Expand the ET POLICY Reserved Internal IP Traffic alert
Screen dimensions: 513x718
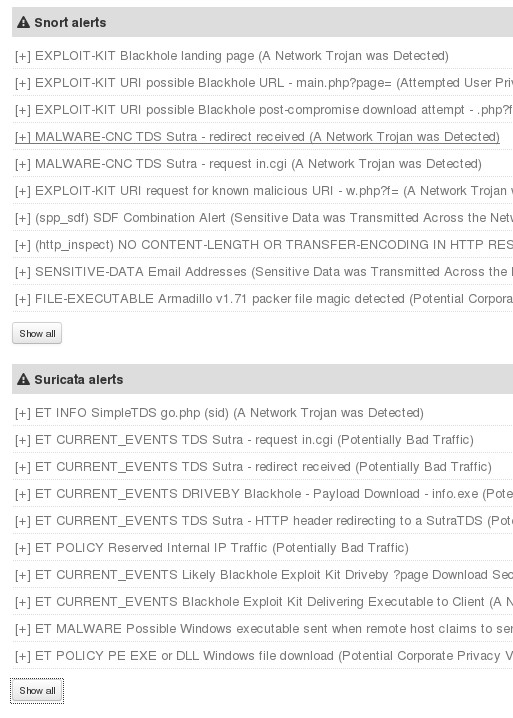click(x=212, y=548)
